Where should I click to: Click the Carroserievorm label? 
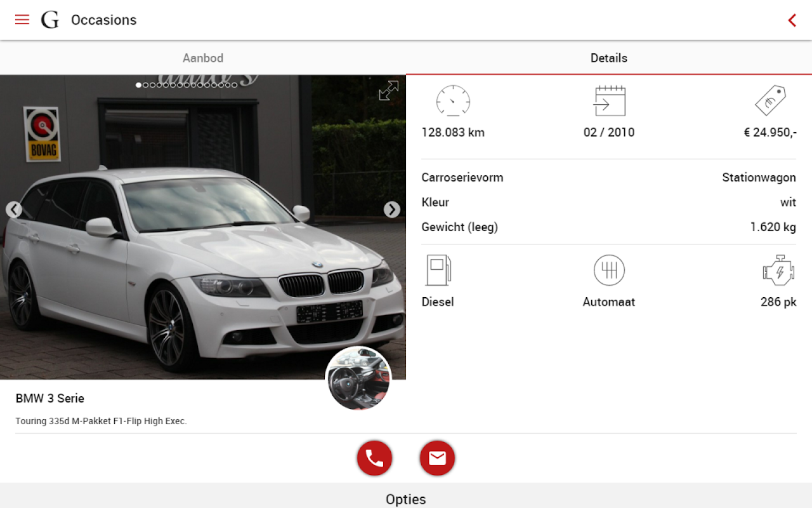[462, 178]
